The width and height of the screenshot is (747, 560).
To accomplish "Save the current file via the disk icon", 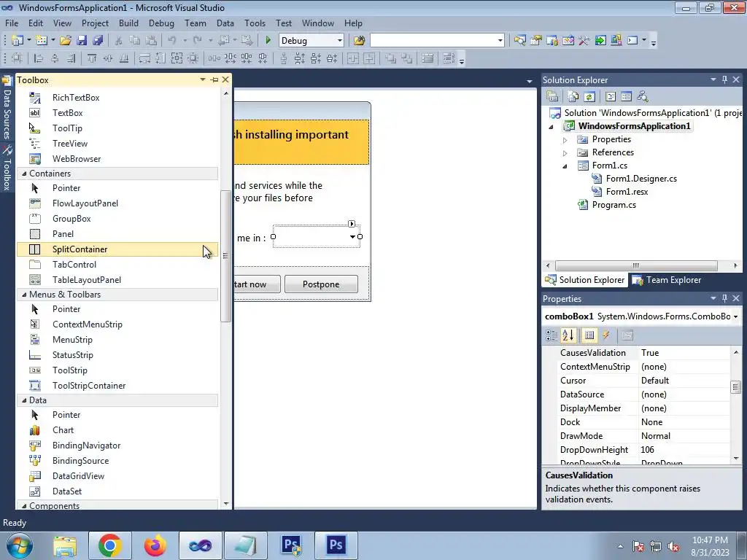I will (82, 41).
